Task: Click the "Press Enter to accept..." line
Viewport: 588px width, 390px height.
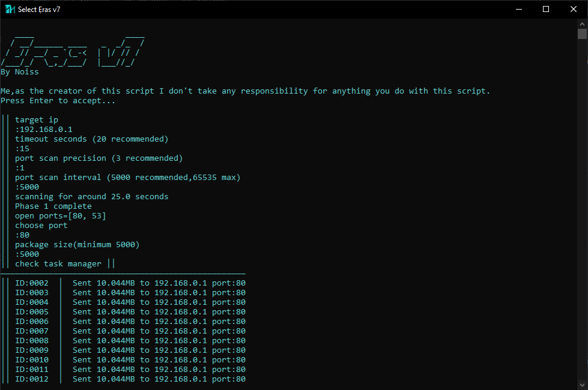Action: 58,101
